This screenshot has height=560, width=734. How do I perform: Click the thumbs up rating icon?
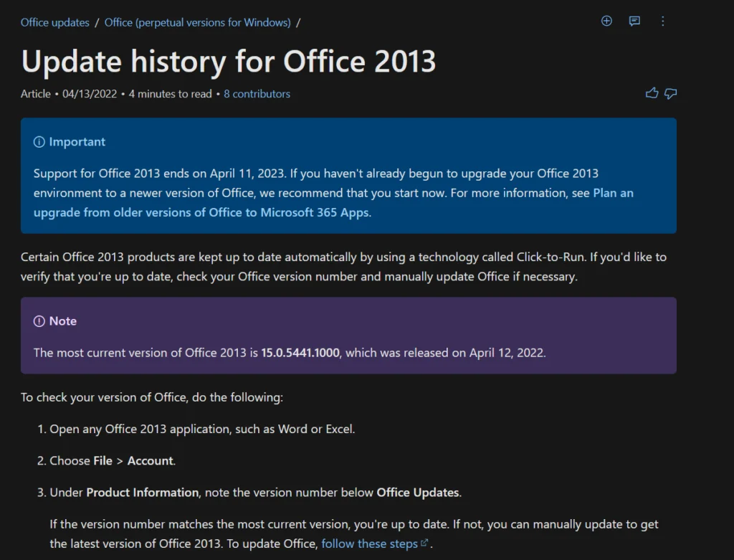652,93
